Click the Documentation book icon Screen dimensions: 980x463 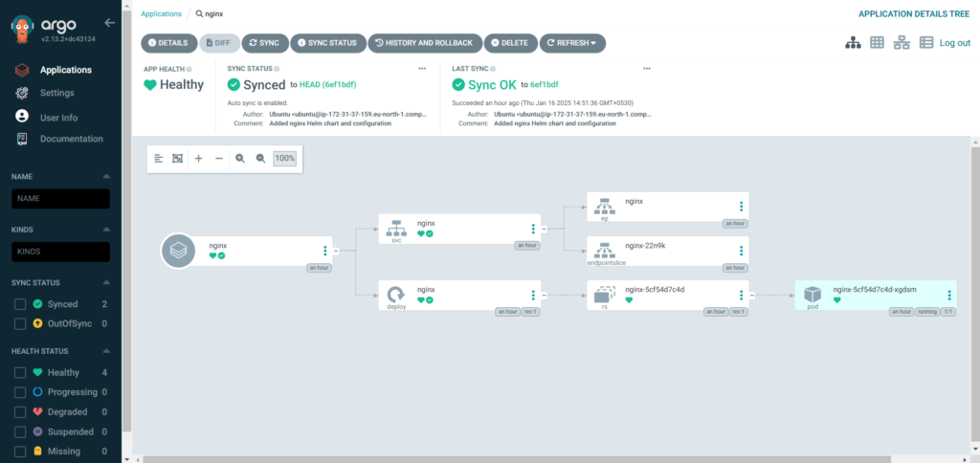click(22, 139)
